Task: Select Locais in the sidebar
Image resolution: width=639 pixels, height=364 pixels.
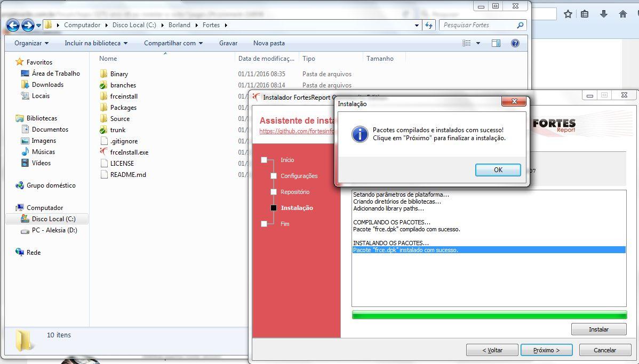Action: (x=41, y=96)
